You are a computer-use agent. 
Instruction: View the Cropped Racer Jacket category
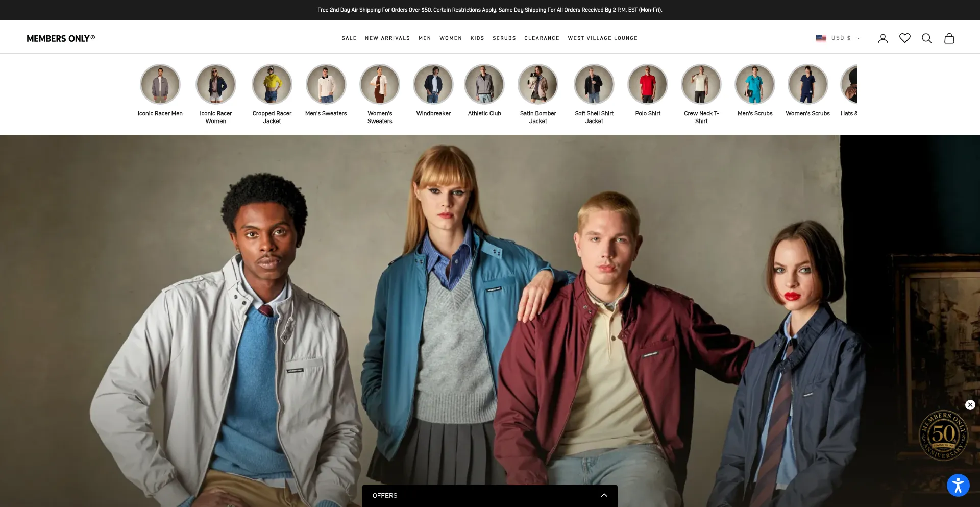pos(272,84)
